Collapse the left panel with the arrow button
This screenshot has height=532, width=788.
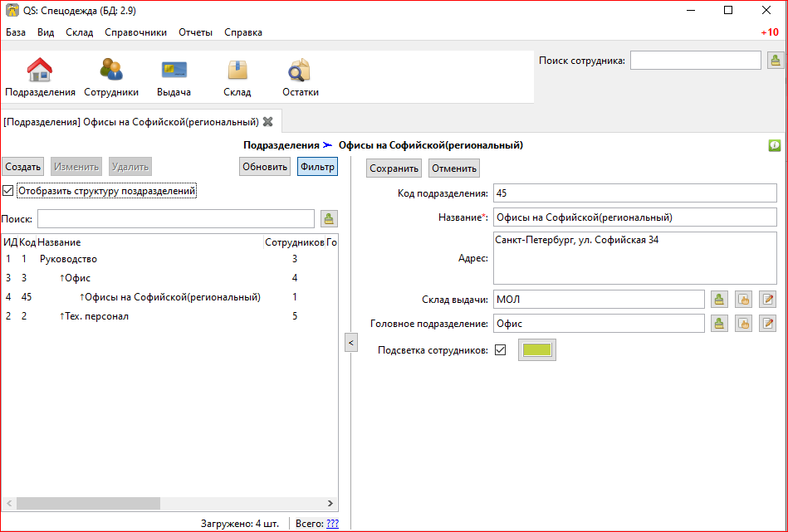(351, 342)
